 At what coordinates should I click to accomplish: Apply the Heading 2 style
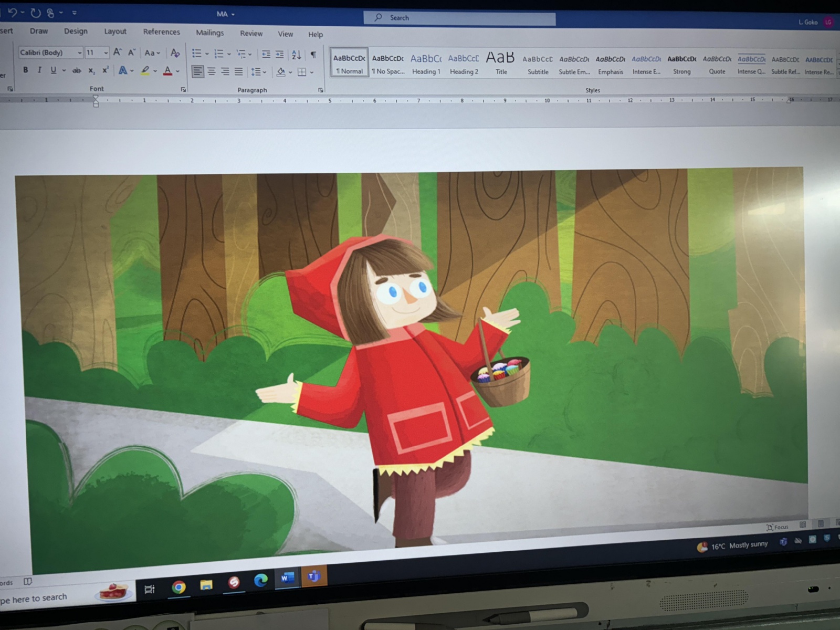(x=464, y=64)
